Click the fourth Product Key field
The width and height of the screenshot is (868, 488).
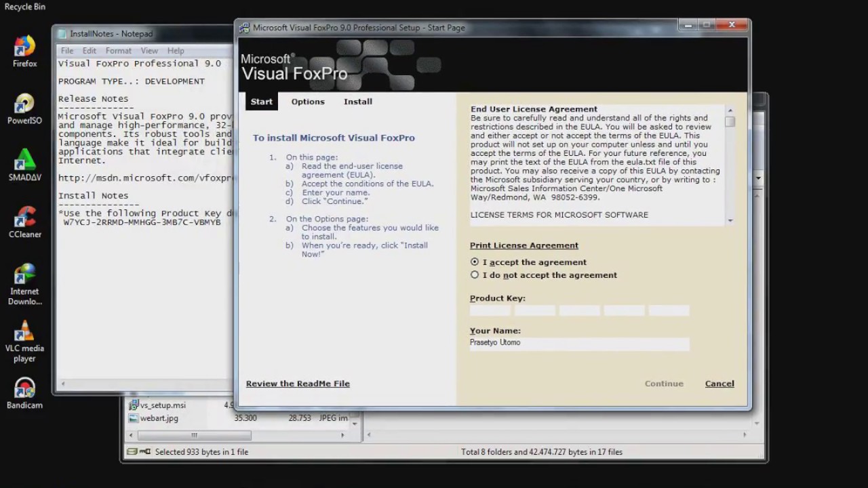pos(625,310)
